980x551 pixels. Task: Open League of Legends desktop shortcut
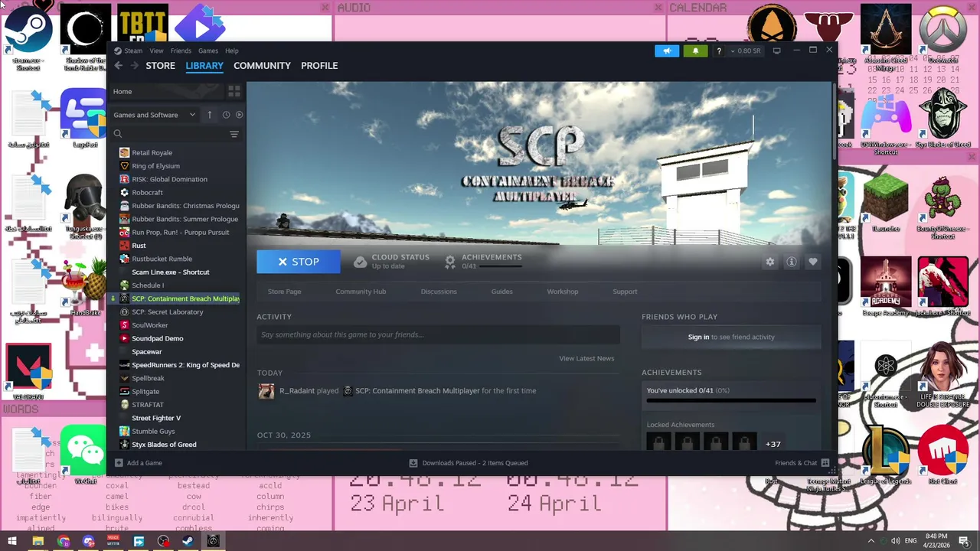(885, 455)
